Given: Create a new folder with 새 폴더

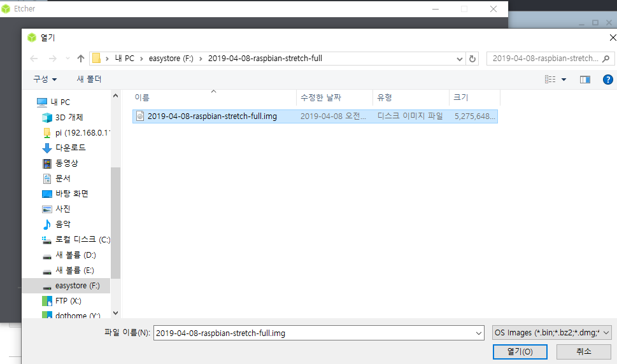Looking at the screenshot, I should click(x=89, y=79).
